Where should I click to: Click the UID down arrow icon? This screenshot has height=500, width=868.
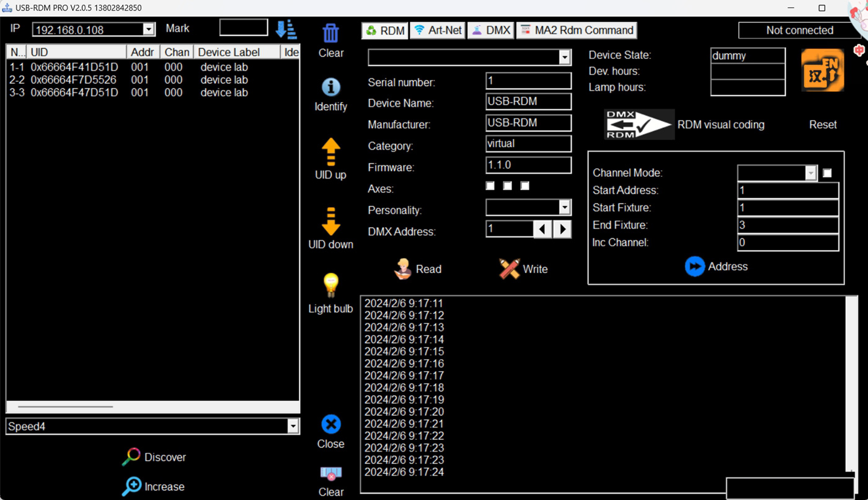click(x=330, y=221)
